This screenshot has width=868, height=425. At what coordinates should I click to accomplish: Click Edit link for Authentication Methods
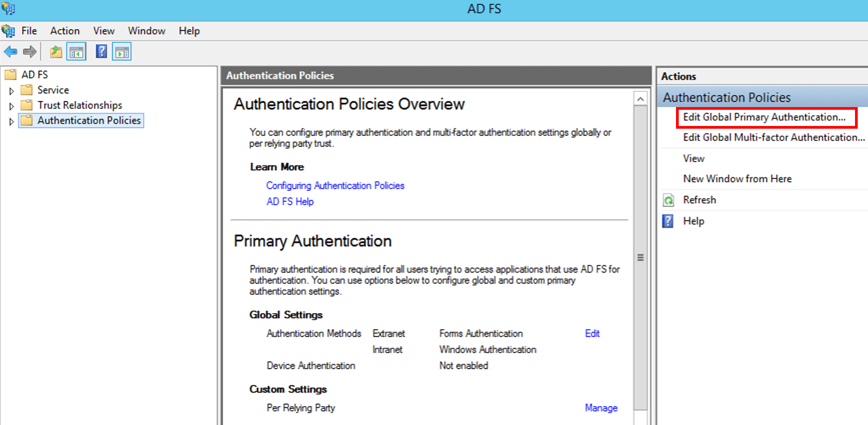592,334
